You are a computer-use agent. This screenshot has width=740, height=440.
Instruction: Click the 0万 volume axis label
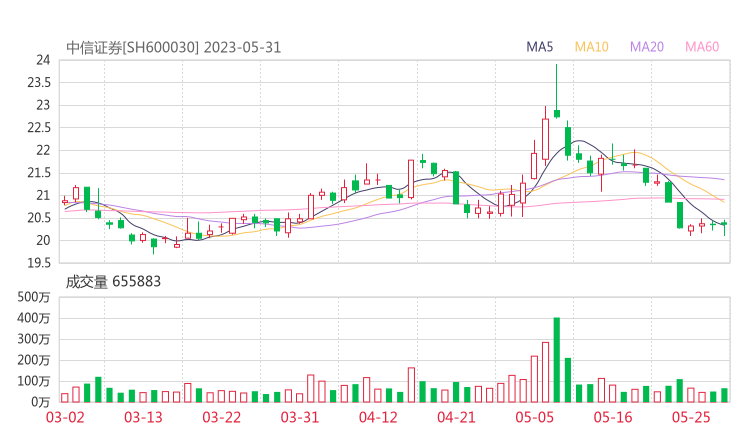pos(41,402)
